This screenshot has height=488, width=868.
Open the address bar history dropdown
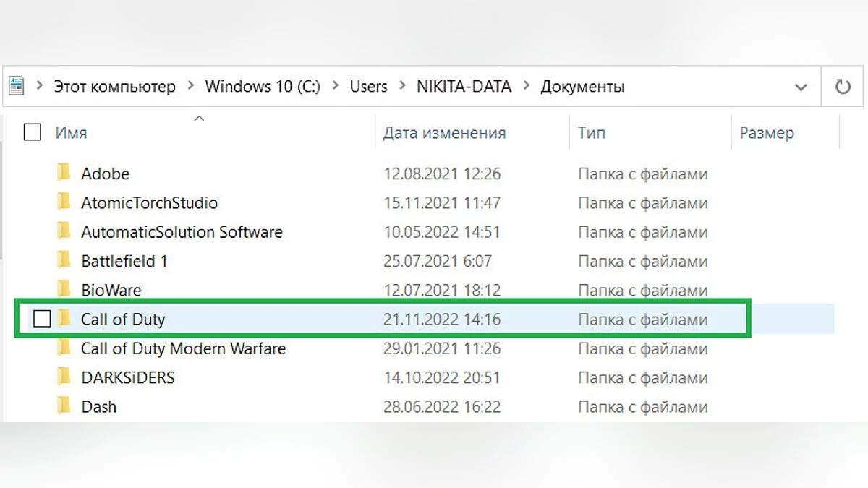coord(801,87)
